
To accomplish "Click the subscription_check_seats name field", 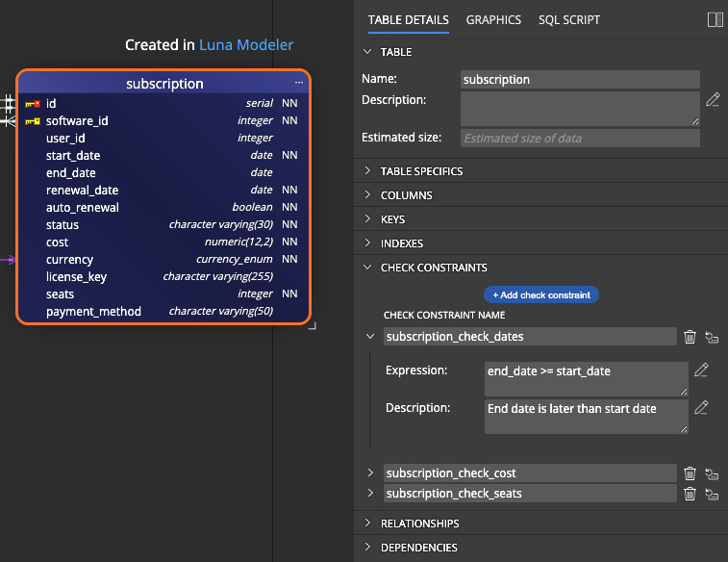I will coord(530,494).
